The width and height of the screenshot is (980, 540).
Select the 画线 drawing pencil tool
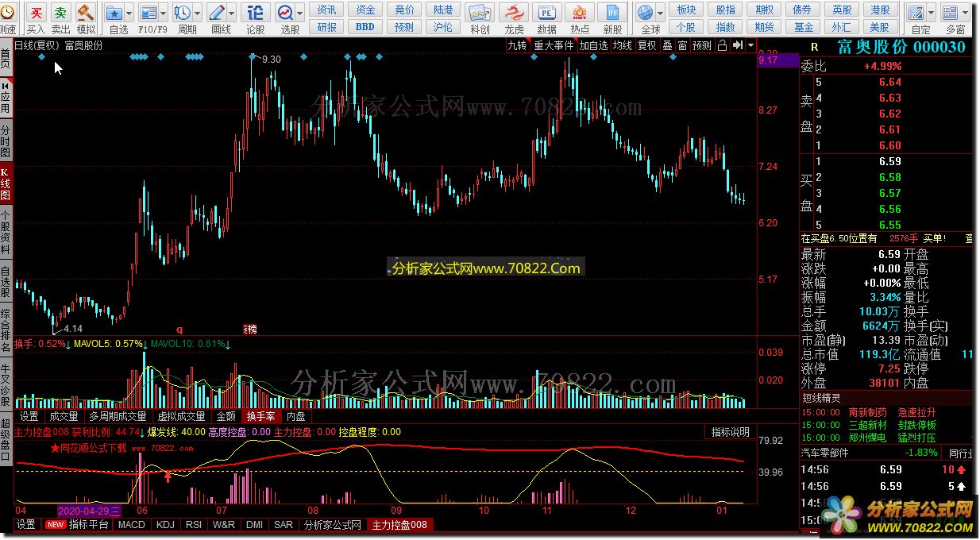coord(218,13)
